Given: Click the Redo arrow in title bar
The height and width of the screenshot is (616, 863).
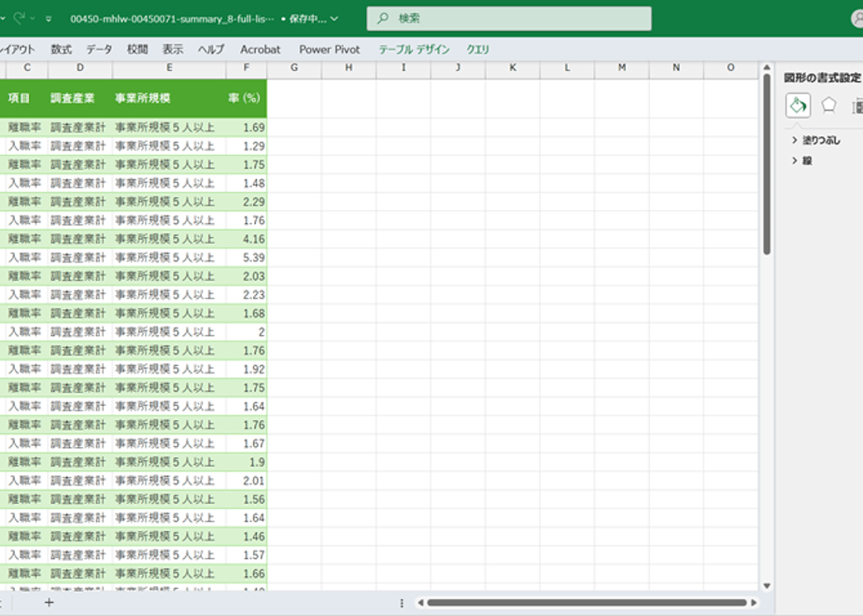Looking at the screenshot, I should pyautogui.click(x=19, y=18).
